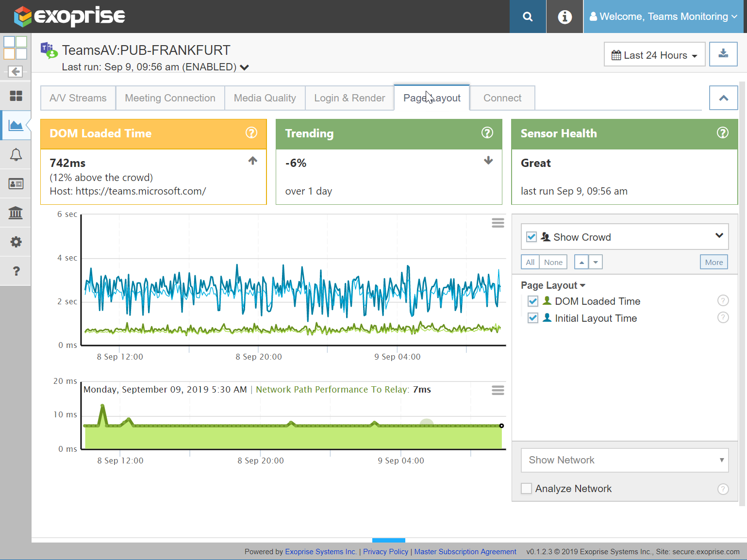Open the settings gear in sidebar
Screen dimensions: 747x560
coord(16,242)
